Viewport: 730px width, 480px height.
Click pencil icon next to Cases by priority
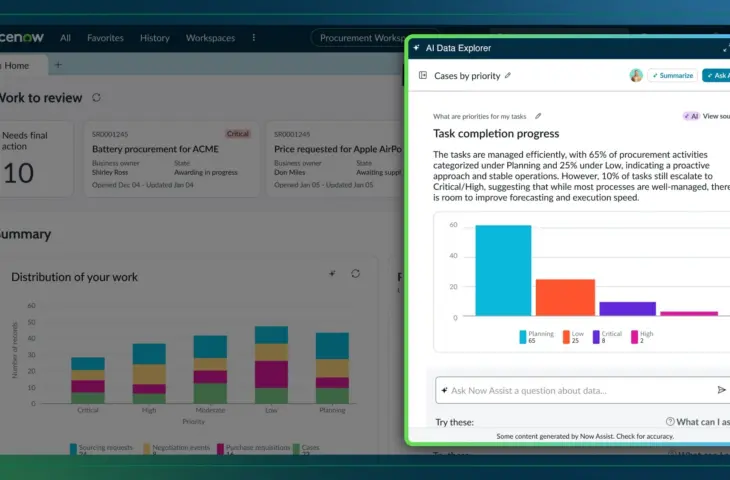pos(508,75)
